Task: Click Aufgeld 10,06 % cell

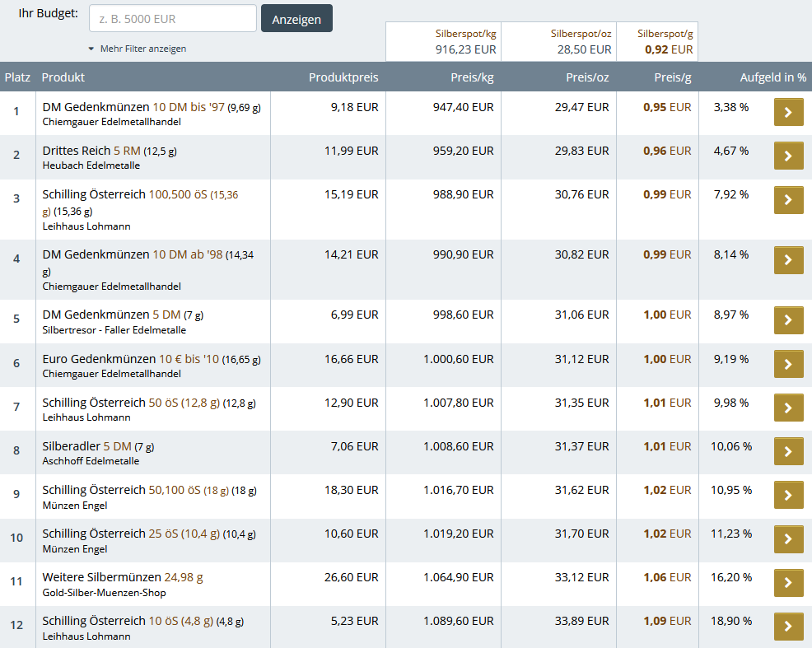Action: click(x=731, y=446)
